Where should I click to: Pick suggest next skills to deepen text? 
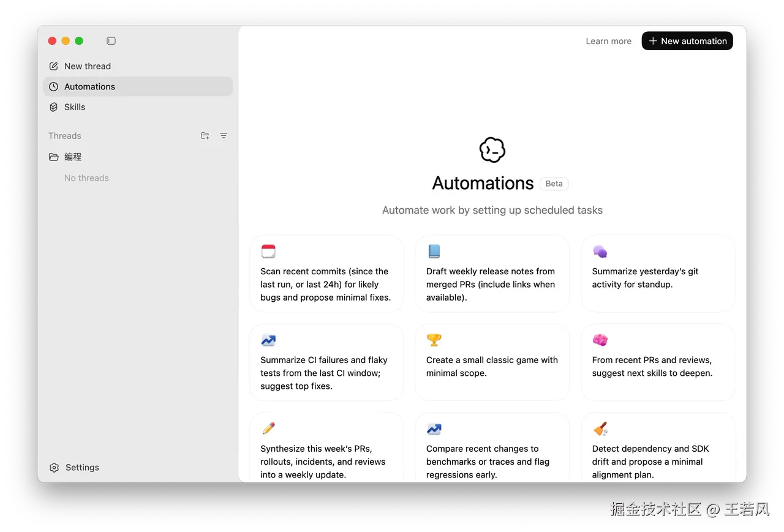coord(652,367)
